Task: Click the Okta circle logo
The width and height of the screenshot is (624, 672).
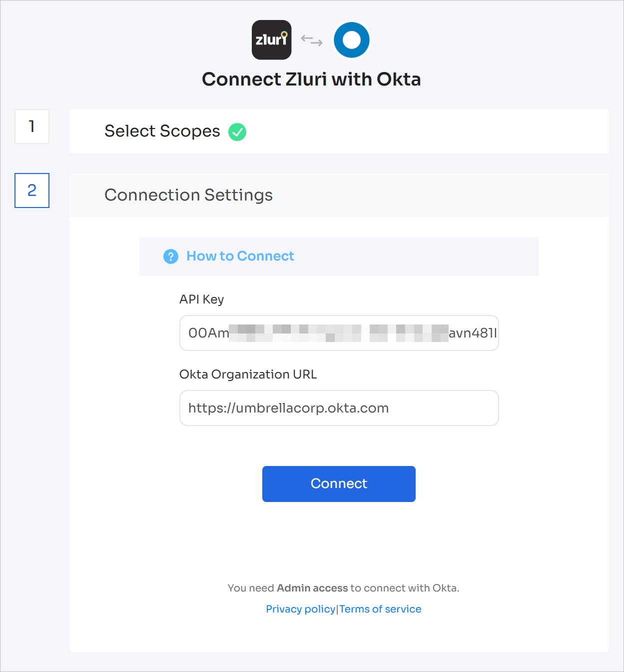Action: pyautogui.click(x=352, y=40)
